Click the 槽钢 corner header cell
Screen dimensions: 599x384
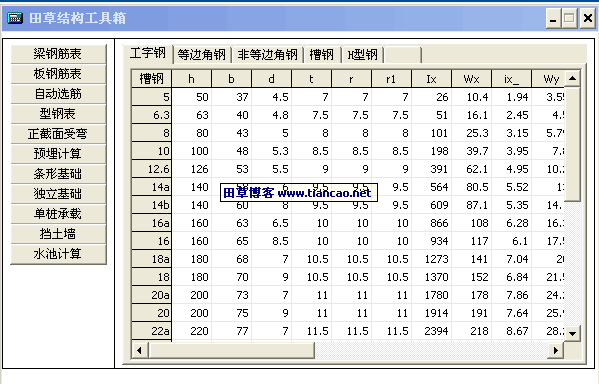coord(152,79)
